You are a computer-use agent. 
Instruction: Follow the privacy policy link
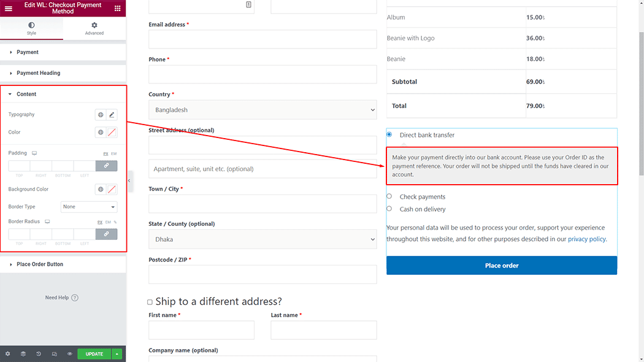tap(586, 239)
